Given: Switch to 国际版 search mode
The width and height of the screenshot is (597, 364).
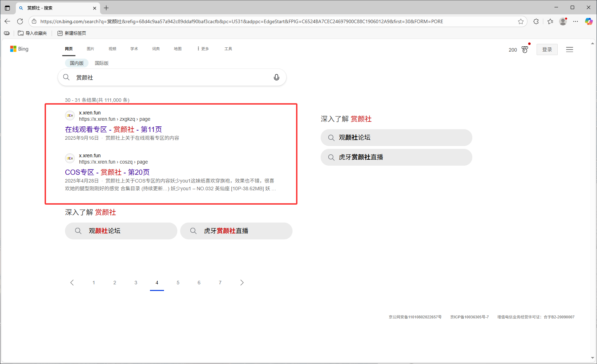Looking at the screenshot, I should point(101,63).
